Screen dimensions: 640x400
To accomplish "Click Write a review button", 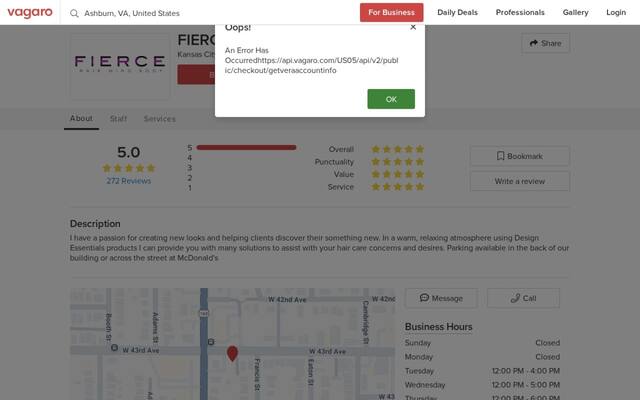I will (x=520, y=181).
